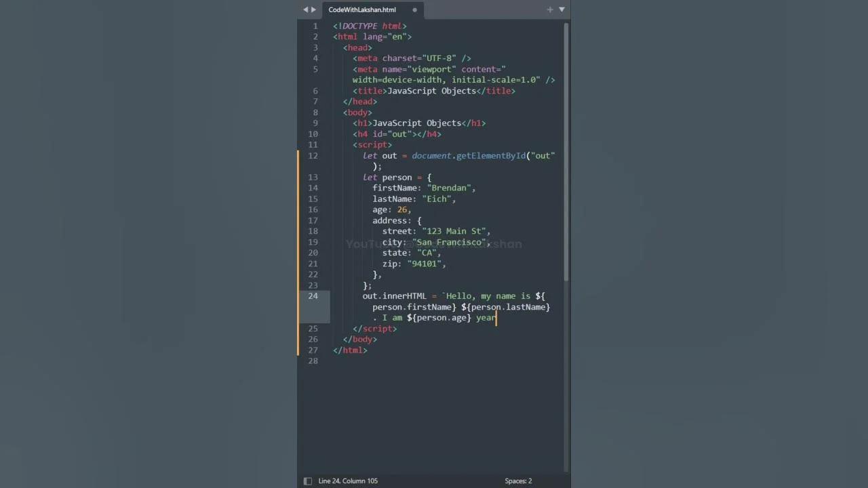The height and width of the screenshot is (488, 868).
Task: Toggle the side bar icon in status bar
Action: coord(308,481)
